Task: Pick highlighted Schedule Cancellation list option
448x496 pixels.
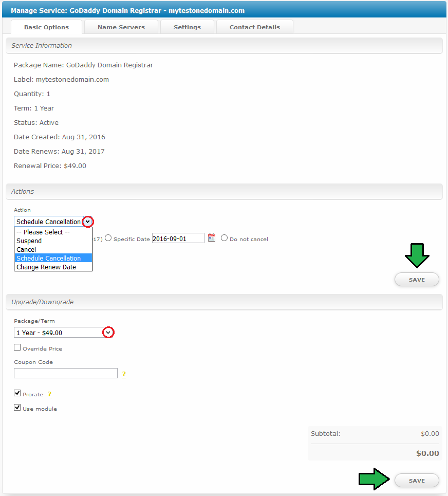Action: (53, 258)
